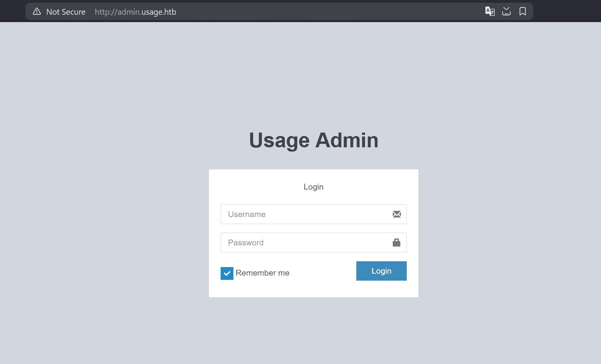Click the "Usage Admin" page heading
Screen dimensions: 601x364
(x=313, y=140)
